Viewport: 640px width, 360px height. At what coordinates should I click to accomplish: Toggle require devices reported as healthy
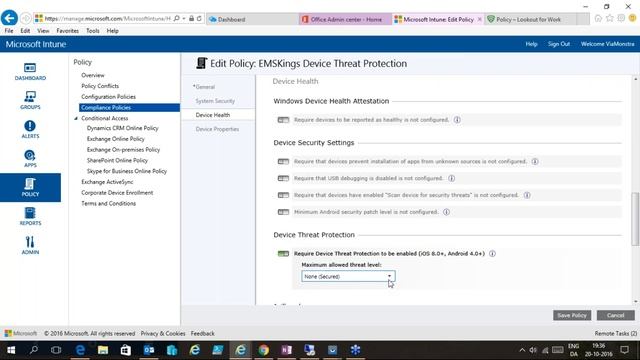(x=283, y=120)
